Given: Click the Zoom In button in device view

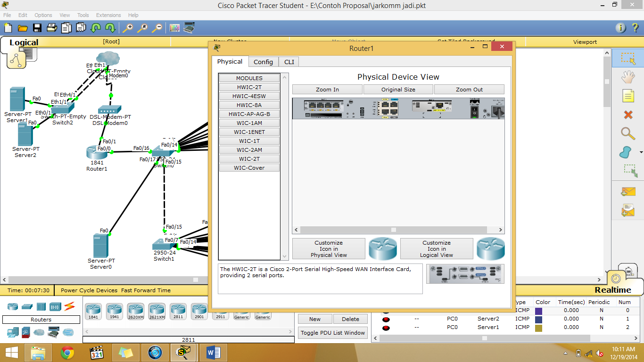Looking at the screenshot, I should (327, 90).
